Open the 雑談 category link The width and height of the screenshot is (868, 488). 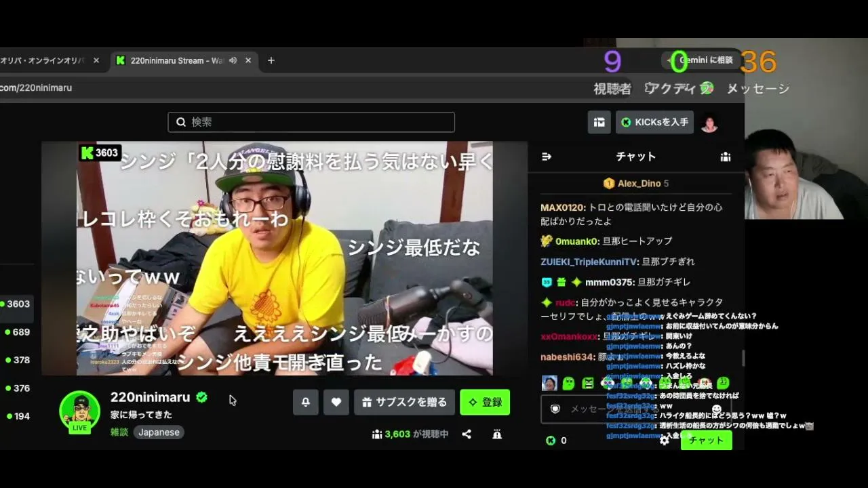(x=119, y=432)
